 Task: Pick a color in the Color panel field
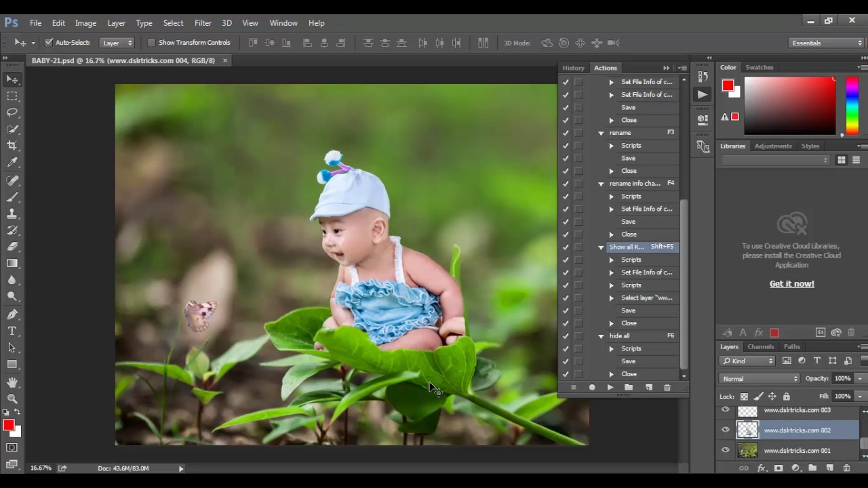pos(790,104)
